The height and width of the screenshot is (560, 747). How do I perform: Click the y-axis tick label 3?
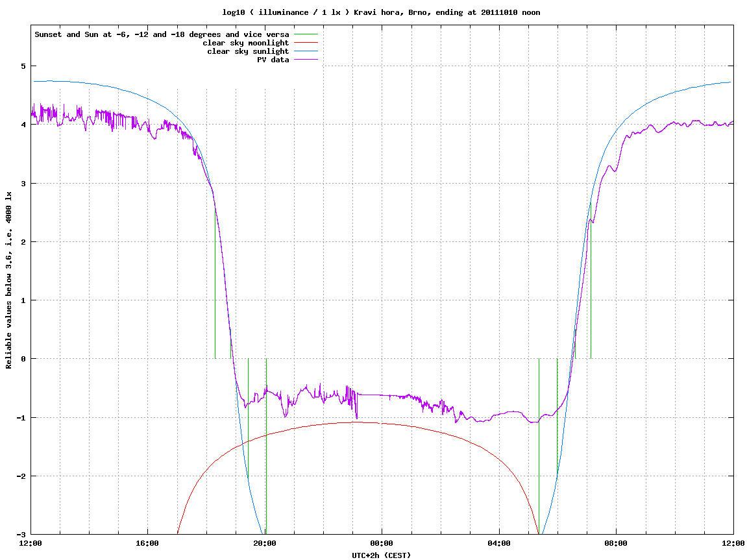click(23, 184)
